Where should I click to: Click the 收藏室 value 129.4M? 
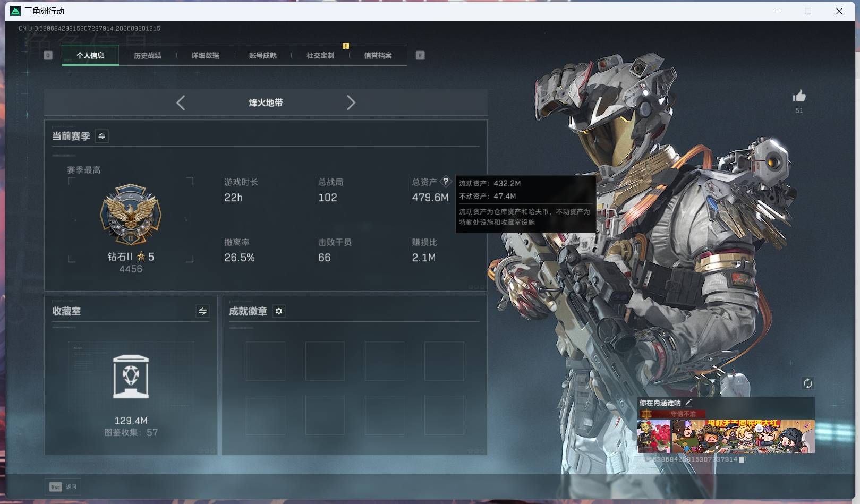pos(131,421)
